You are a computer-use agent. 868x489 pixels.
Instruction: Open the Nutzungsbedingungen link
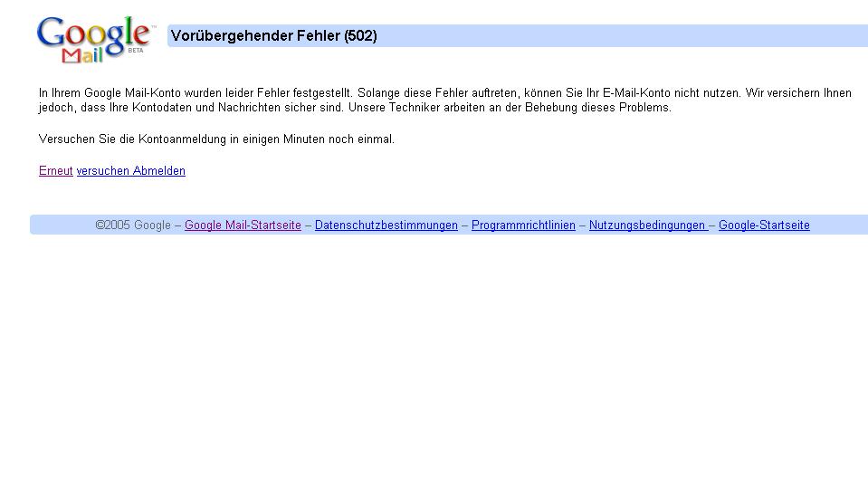648,225
